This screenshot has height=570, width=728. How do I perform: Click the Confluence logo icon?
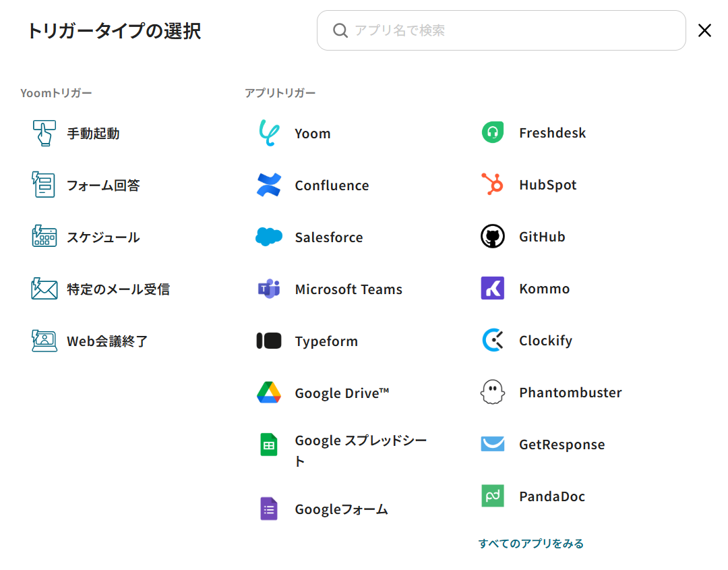[269, 185]
